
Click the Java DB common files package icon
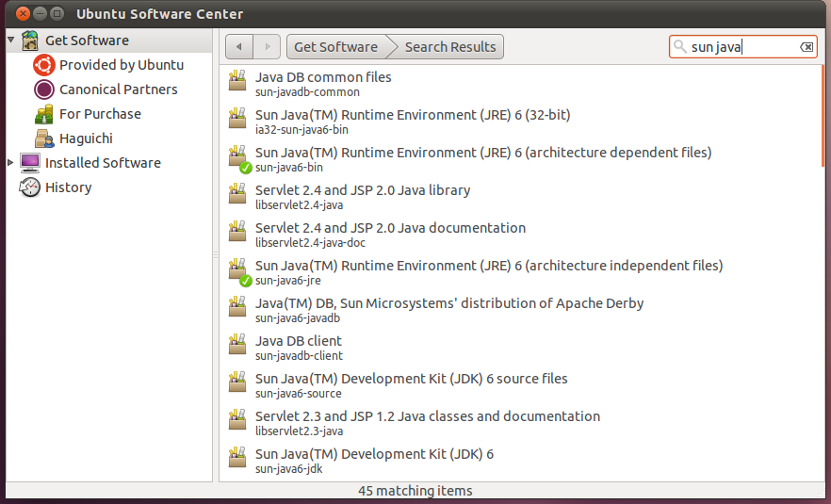pos(237,84)
